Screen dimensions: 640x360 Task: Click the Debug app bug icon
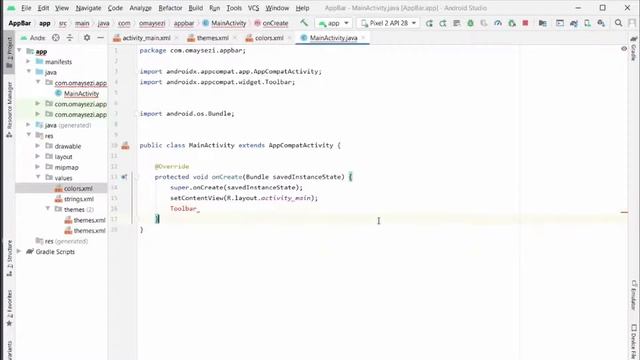click(x=470, y=23)
